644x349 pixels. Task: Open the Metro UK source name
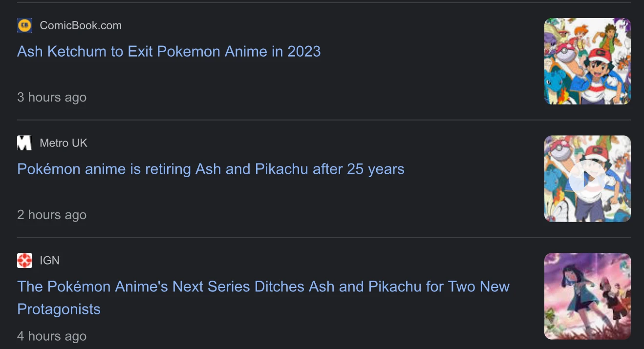click(x=64, y=143)
